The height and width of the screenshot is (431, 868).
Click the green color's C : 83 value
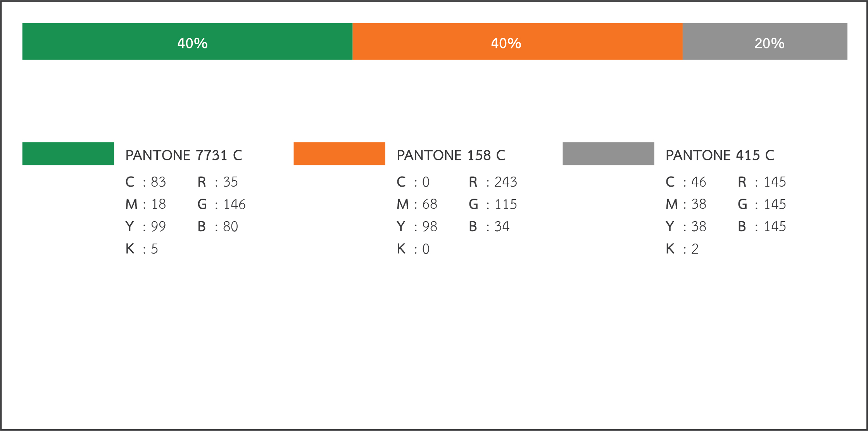(146, 182)
